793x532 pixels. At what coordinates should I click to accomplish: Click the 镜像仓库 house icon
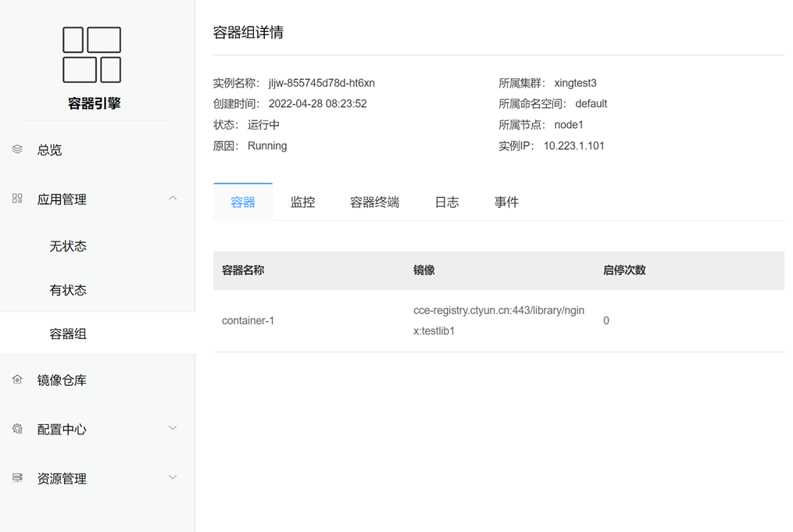17,380
